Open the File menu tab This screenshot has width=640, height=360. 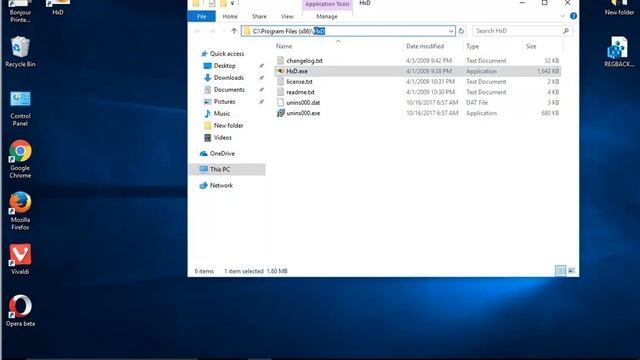(202, 16)
